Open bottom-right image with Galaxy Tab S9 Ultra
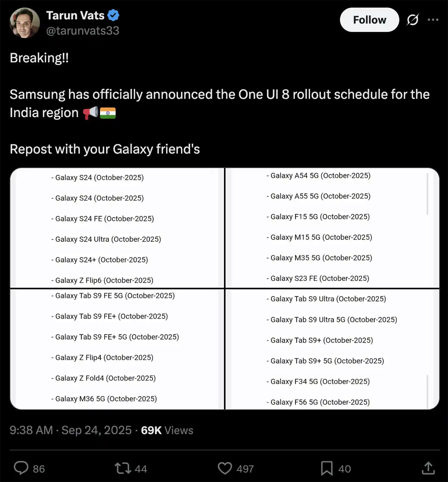The height and width of the screenshot is (482, 448). pyautogui.click(x=332, y=349)
